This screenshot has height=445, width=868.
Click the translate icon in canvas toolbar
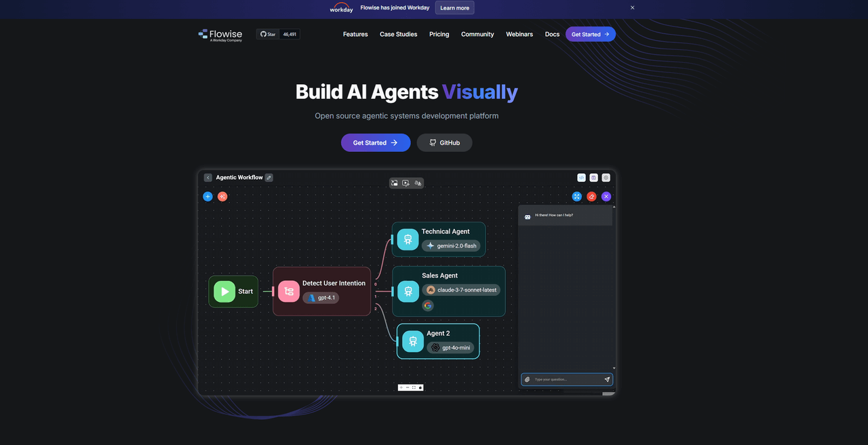coord(418,183)
